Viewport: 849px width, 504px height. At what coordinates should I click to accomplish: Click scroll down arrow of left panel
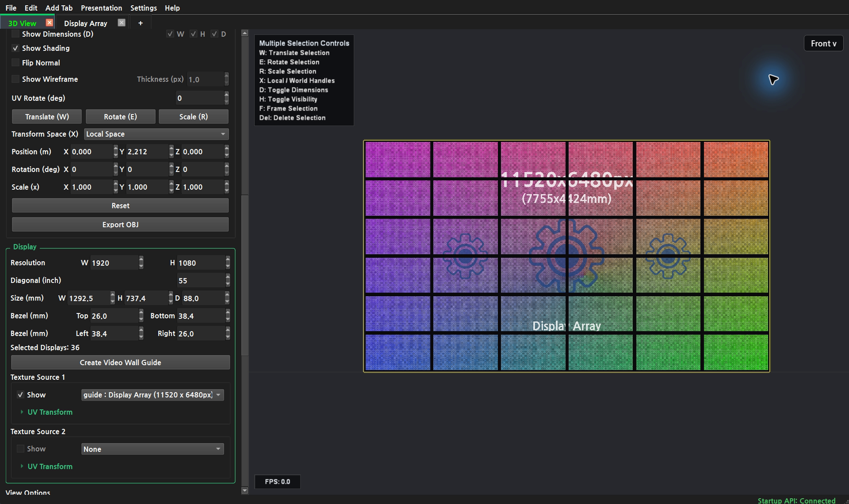pyautogui.click(x=245, y=490)
